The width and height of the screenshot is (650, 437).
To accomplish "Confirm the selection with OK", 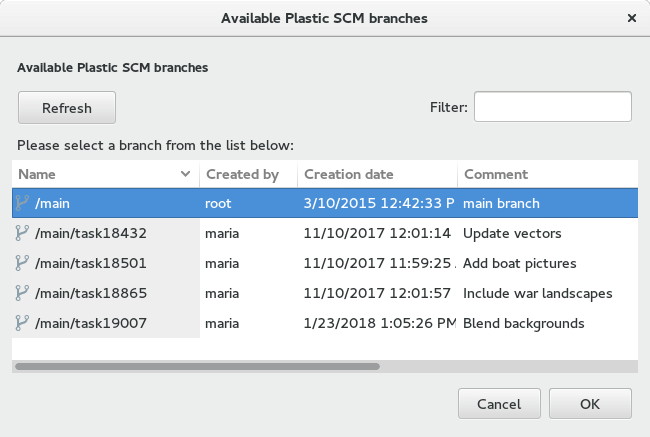I will (590, 404).
